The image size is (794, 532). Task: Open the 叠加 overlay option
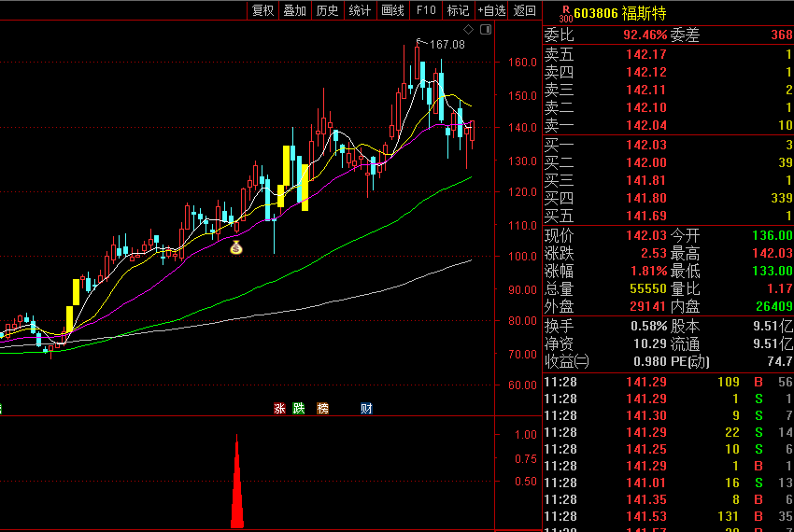pos(294,10)
